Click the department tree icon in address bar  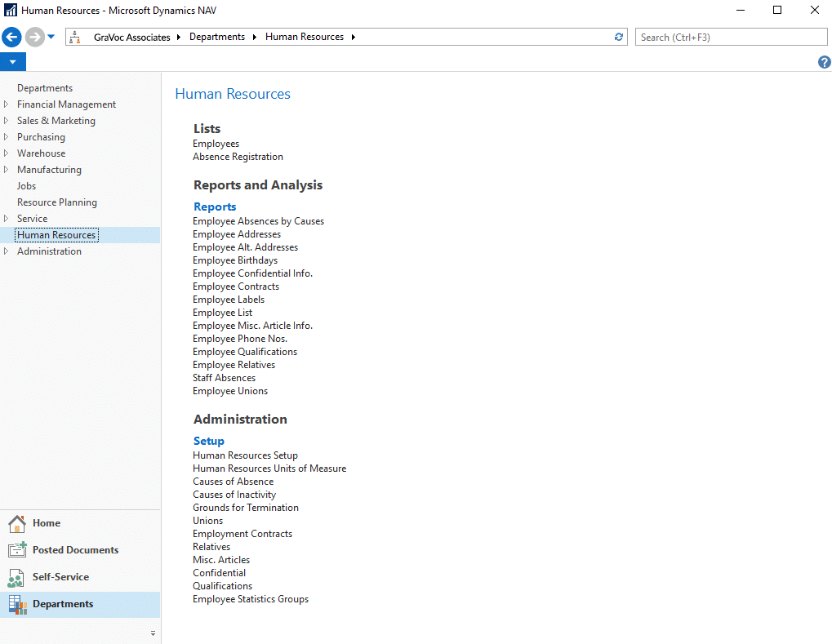point(75,37)
